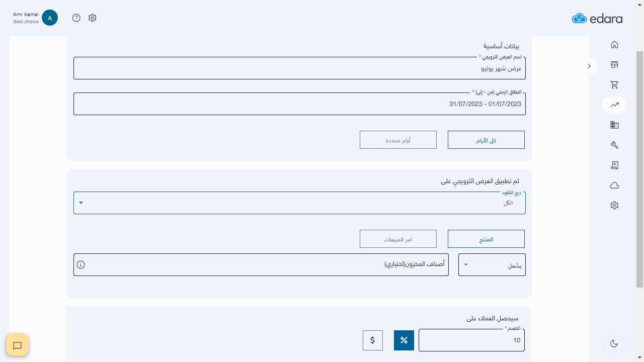
Task: Select dollar amount discount type
Action: 372,340
